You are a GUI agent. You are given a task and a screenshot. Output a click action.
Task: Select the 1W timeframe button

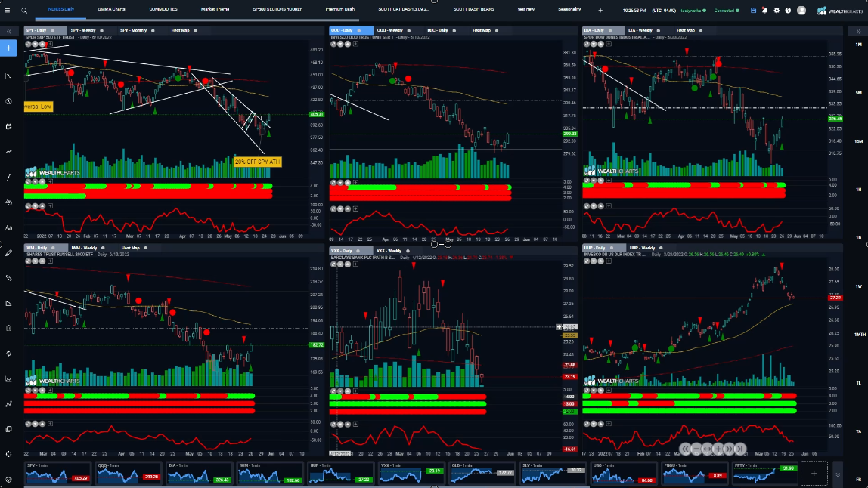point(859,286)
